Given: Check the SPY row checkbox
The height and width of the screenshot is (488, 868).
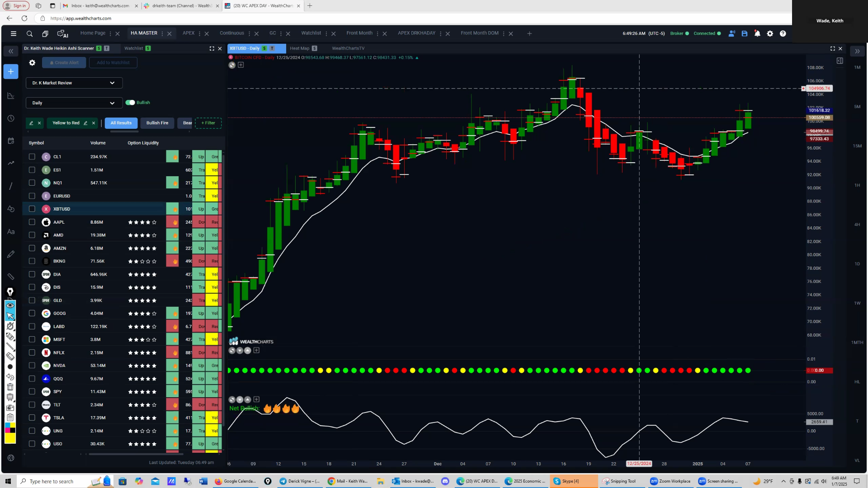Looking at the screenshot, I should [x=32, y=392].
